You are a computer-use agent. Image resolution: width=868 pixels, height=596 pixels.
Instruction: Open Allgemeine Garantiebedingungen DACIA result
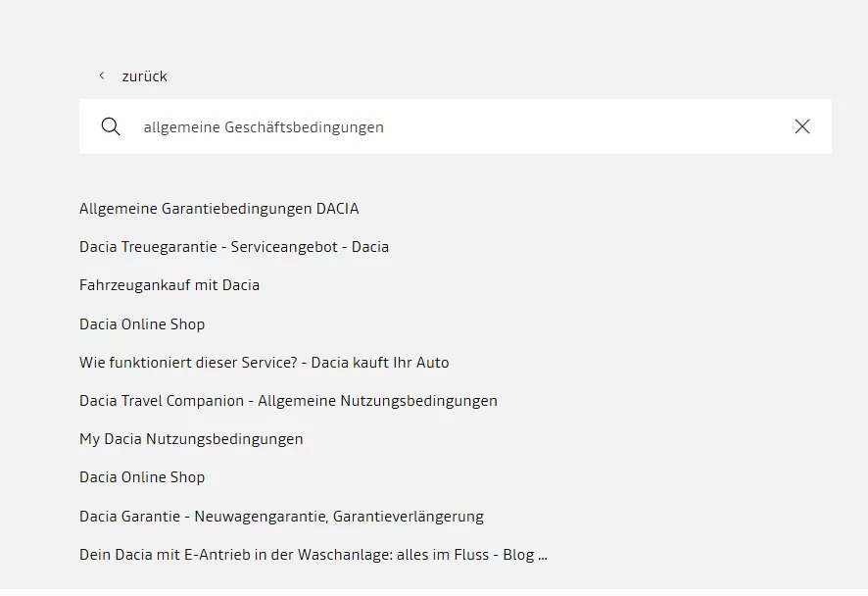coord(219,209)
